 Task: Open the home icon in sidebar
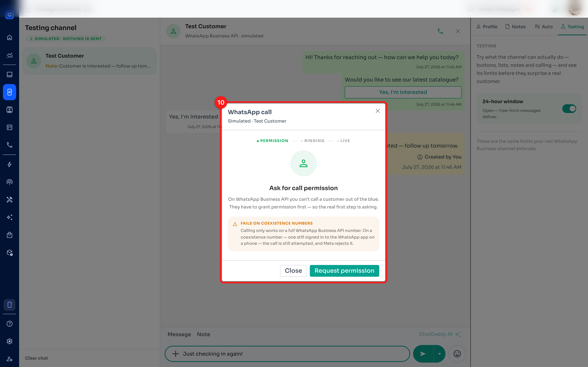coord(10,38)
